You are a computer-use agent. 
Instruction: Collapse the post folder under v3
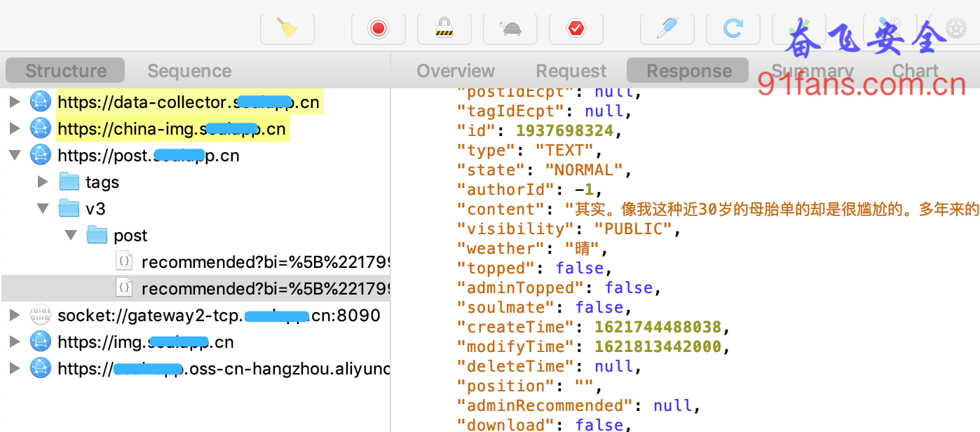point(71,236)
